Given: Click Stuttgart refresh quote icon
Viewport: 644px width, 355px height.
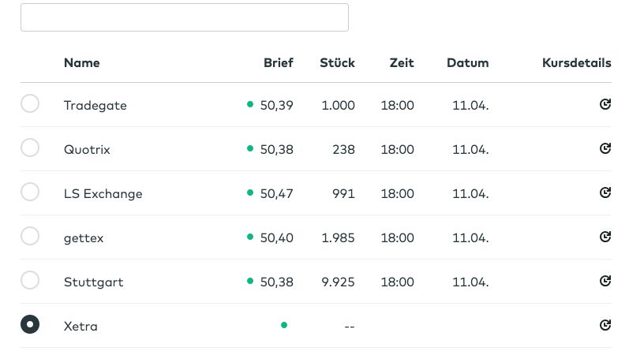Looking at the screenshot, I should point(605,281).
